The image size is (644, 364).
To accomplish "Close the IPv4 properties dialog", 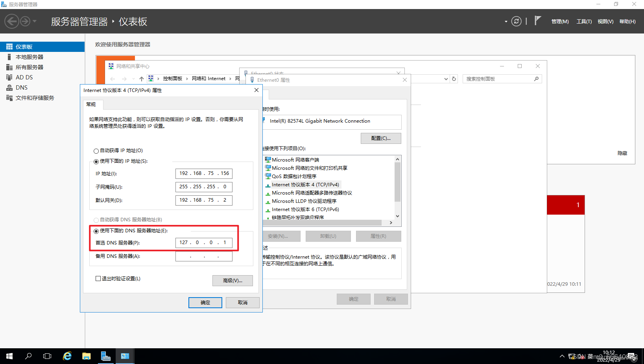I will 256,90.
